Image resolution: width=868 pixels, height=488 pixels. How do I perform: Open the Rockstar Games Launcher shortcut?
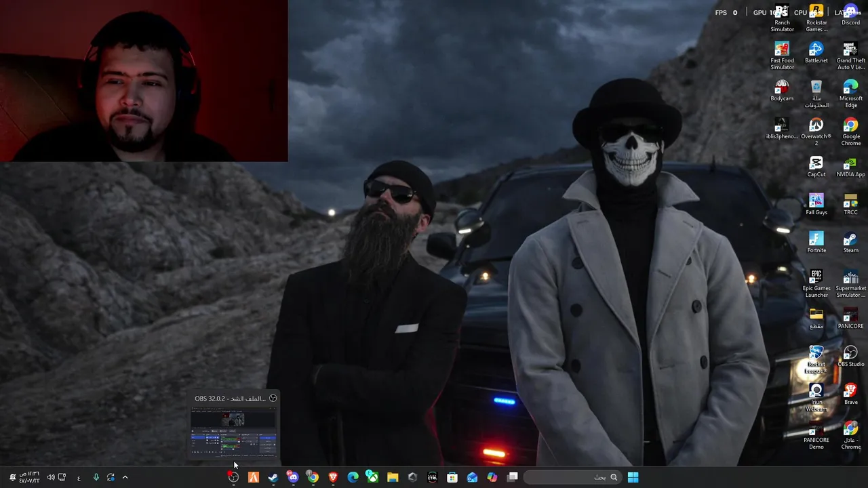[x=816, y=18]
